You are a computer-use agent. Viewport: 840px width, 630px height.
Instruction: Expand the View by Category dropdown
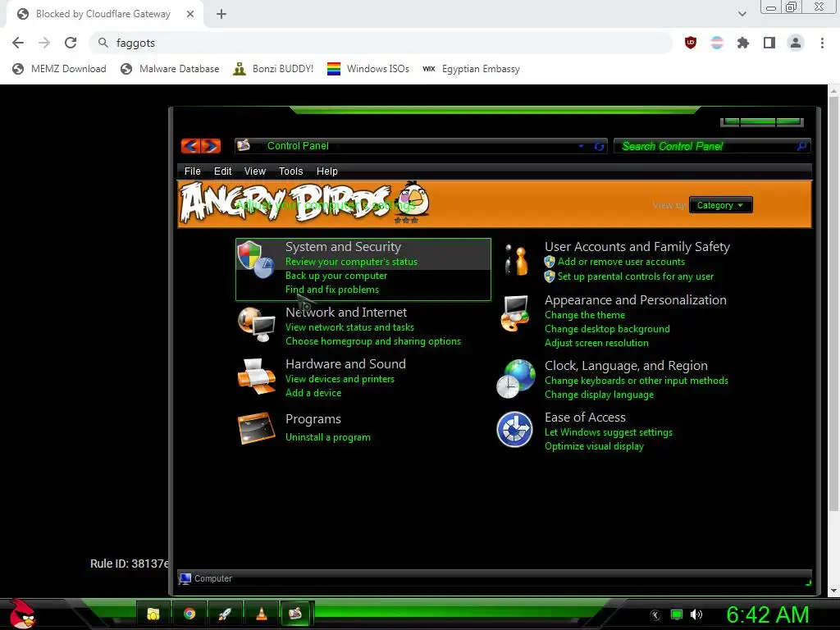(x=720, y=205)
